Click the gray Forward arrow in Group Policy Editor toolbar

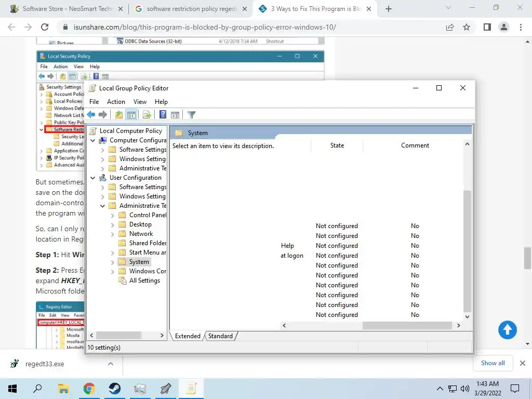(102, 115)
